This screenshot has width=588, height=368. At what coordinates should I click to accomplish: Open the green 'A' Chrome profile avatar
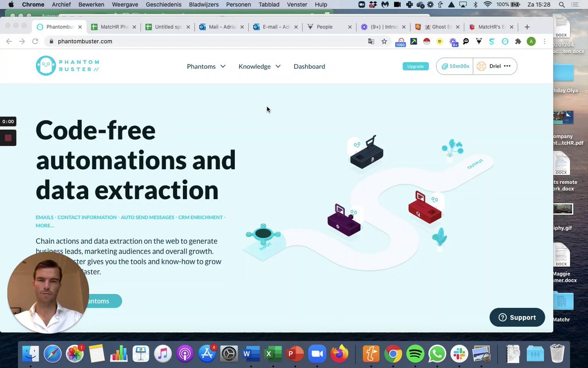(531, 41)
